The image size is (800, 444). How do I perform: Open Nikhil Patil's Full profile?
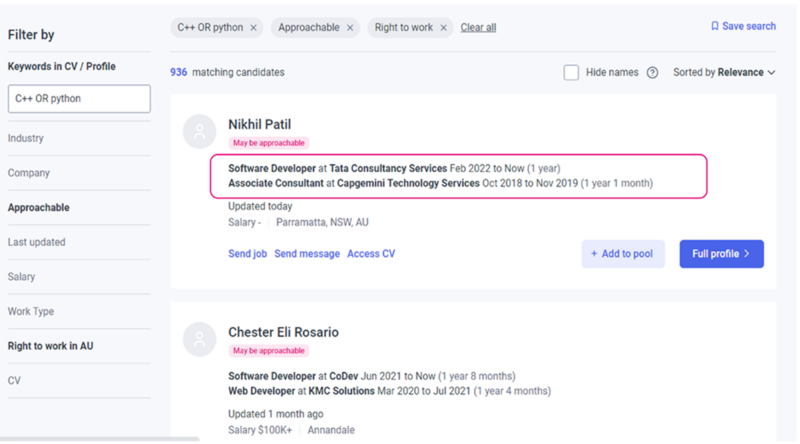pos(721,254)
